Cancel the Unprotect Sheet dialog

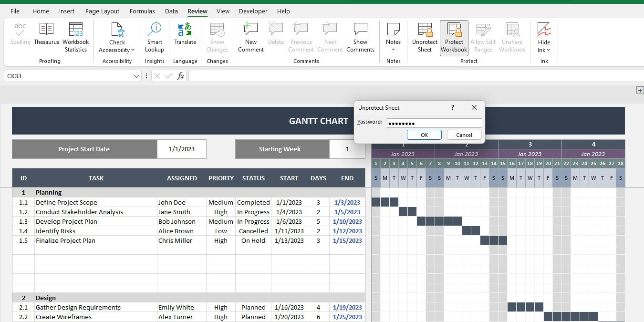pos(463,135)
